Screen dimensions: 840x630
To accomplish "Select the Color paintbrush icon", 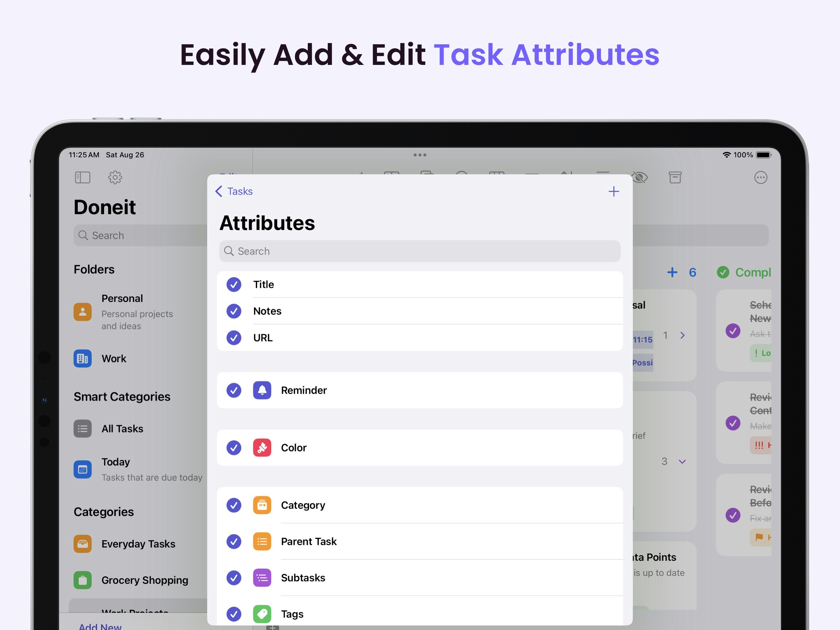I will (x=262, y=448).
